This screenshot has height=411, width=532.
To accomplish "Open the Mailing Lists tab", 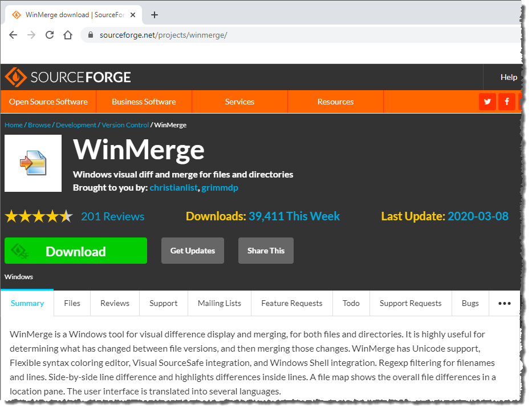I will point(219,303).
